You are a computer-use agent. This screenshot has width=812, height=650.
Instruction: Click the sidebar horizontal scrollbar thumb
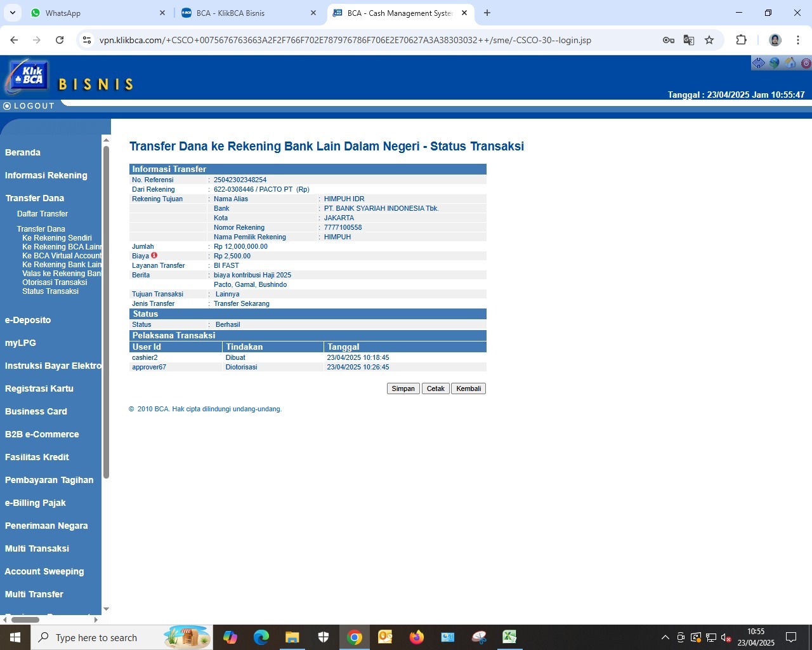[x=25, y=620]
